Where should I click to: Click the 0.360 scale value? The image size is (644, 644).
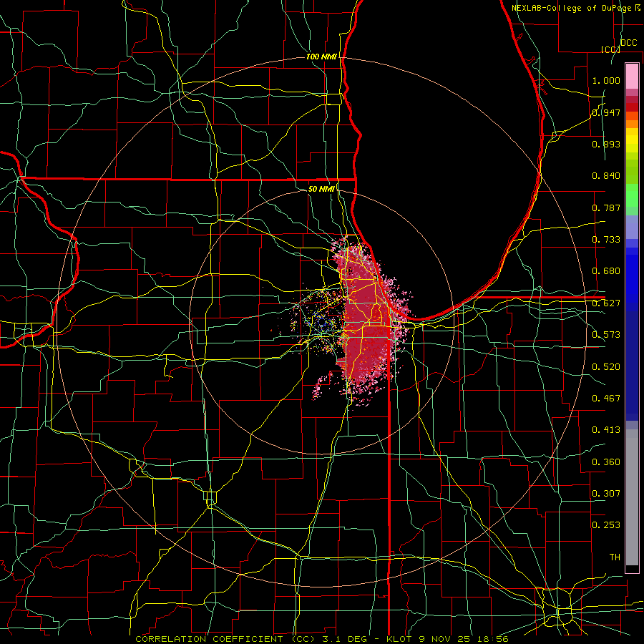[x=606, y=462]
